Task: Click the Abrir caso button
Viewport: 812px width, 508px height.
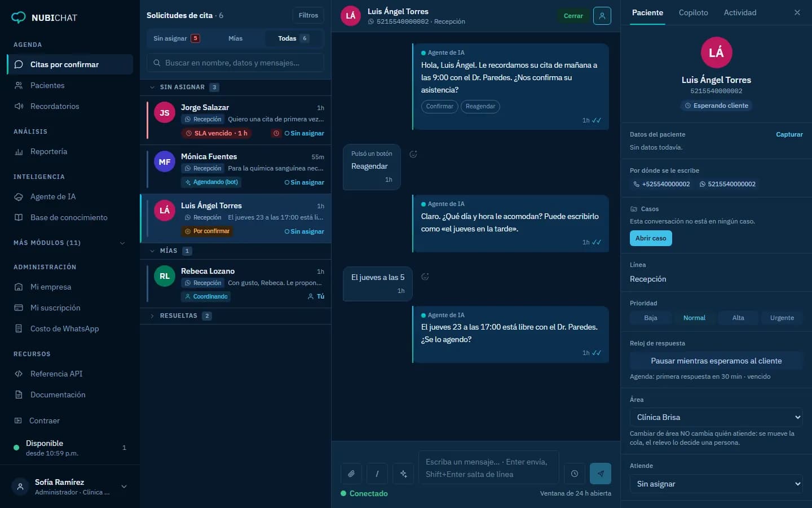Action: [x=651, y=238]
